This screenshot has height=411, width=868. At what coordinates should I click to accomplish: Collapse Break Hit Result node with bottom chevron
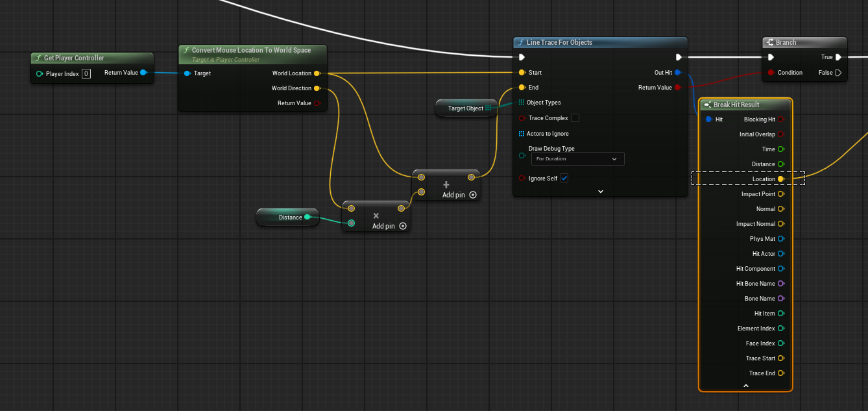coord(746,386)
